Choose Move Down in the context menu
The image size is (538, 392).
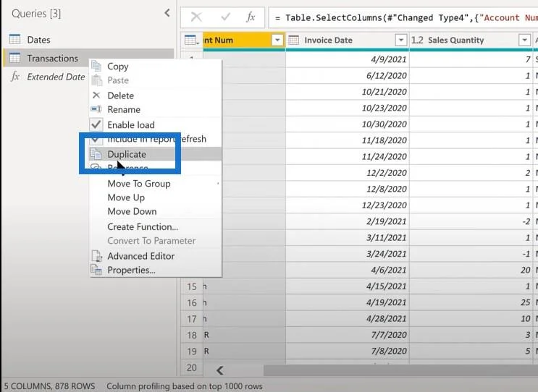(155, 211)
